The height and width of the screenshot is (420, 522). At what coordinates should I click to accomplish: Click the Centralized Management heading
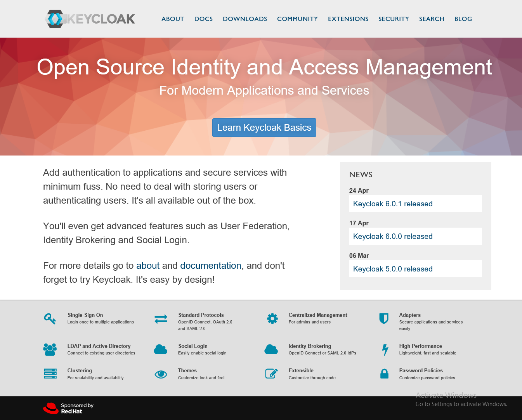318,315
